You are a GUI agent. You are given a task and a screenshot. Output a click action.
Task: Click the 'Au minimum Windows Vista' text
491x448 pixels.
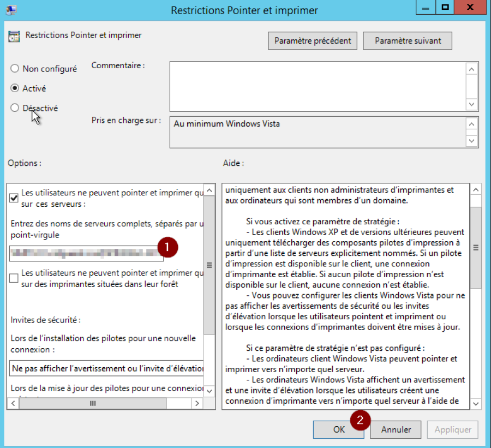(227, 124)
